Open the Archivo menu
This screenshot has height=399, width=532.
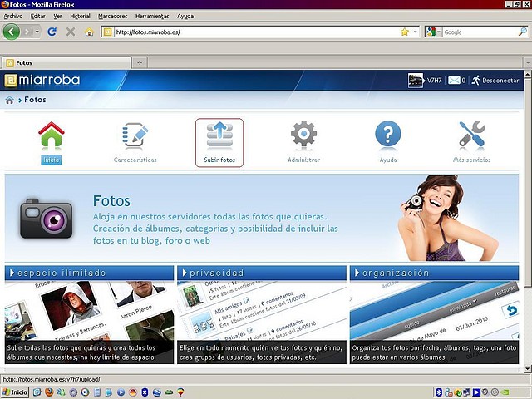[13, 16]
